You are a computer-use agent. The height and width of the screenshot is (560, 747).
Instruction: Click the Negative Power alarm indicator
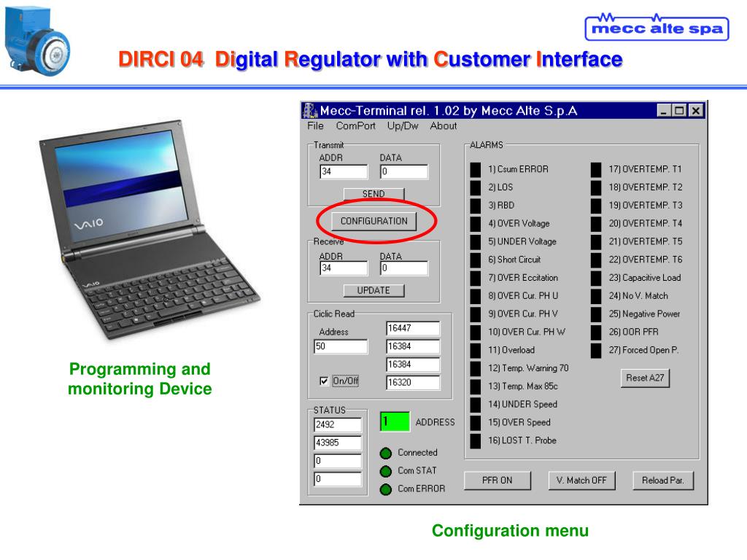point(596,314)
